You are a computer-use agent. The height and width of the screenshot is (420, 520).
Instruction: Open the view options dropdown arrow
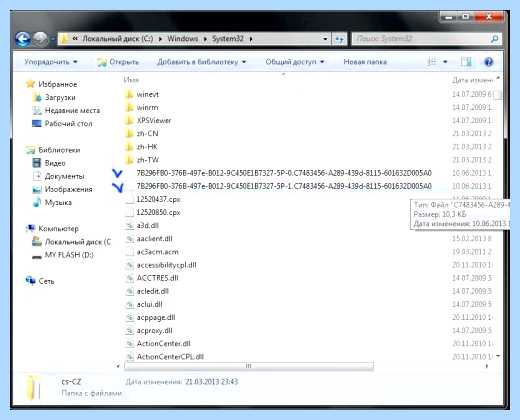[x=445, y=62]
